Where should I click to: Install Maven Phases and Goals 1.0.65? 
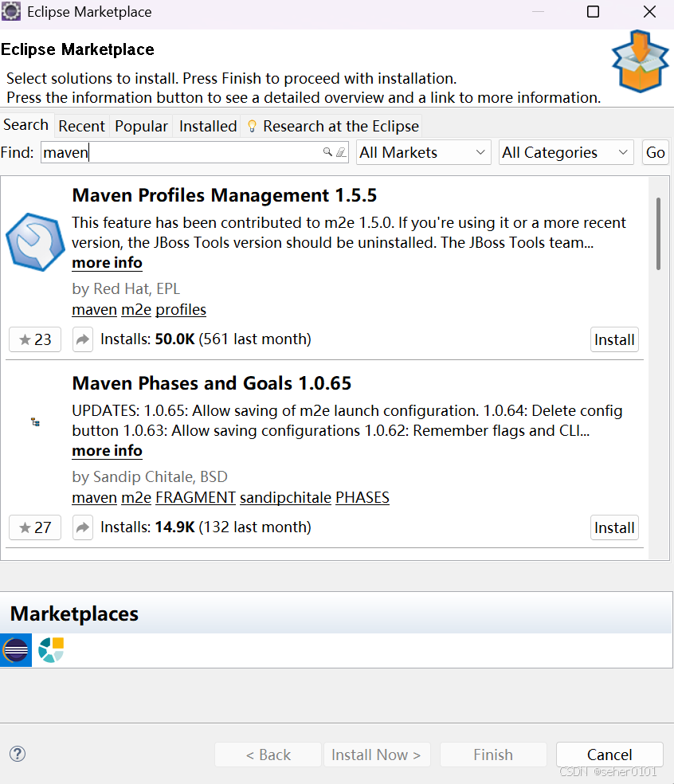tap(614, 527)
